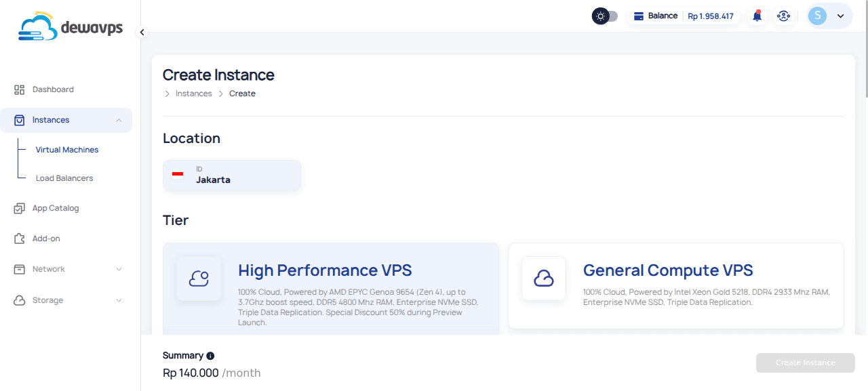Open Dashboard from the sidebar

tap(53, 89)
